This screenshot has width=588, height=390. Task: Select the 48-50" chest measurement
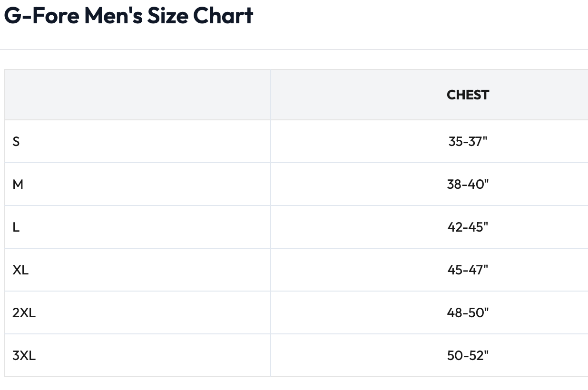click(x=468, y=312)
